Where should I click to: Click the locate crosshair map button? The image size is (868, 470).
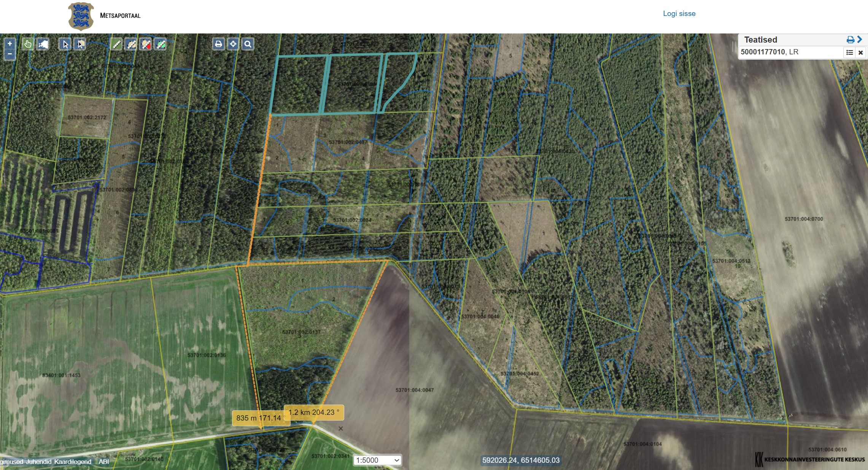click(x=233, y=44)
